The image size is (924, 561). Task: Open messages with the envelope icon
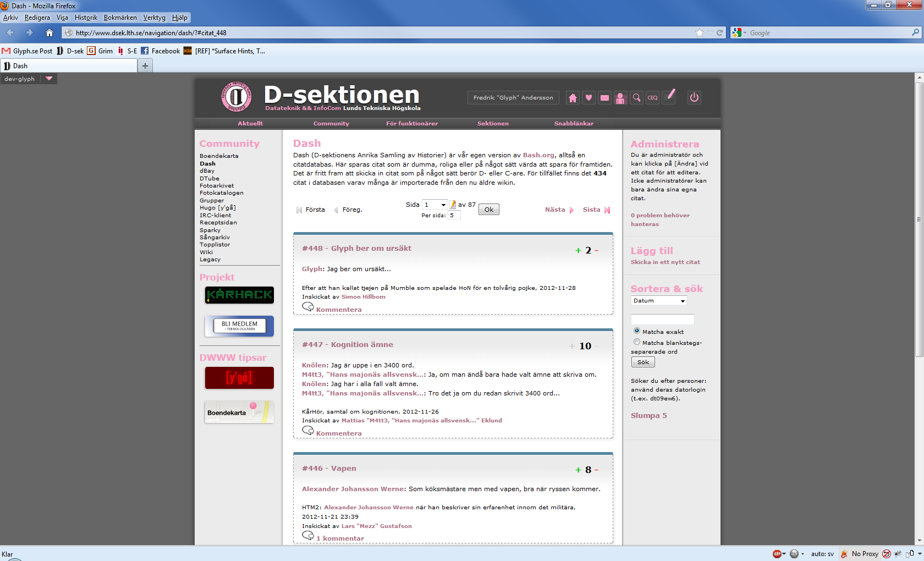click(x=604, y=98)
